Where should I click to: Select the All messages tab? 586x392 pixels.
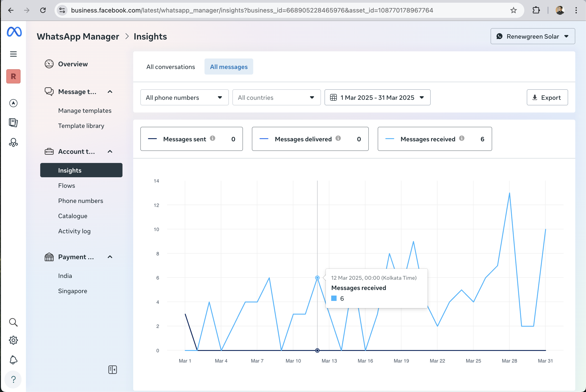coord(229,67)
